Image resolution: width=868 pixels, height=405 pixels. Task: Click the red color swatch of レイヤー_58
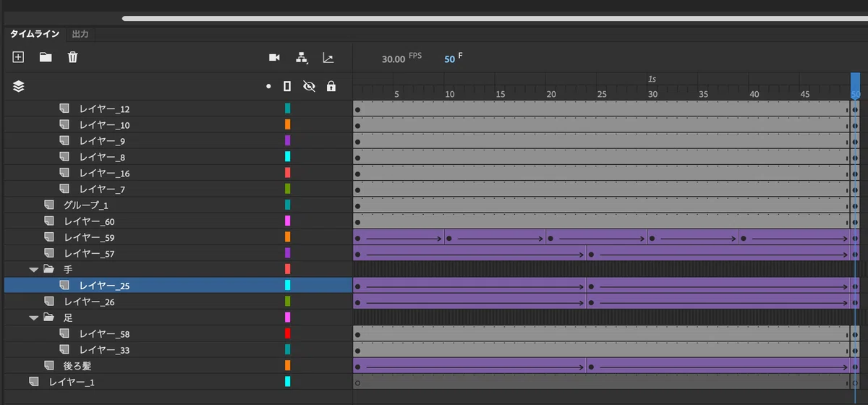point(288,333)
